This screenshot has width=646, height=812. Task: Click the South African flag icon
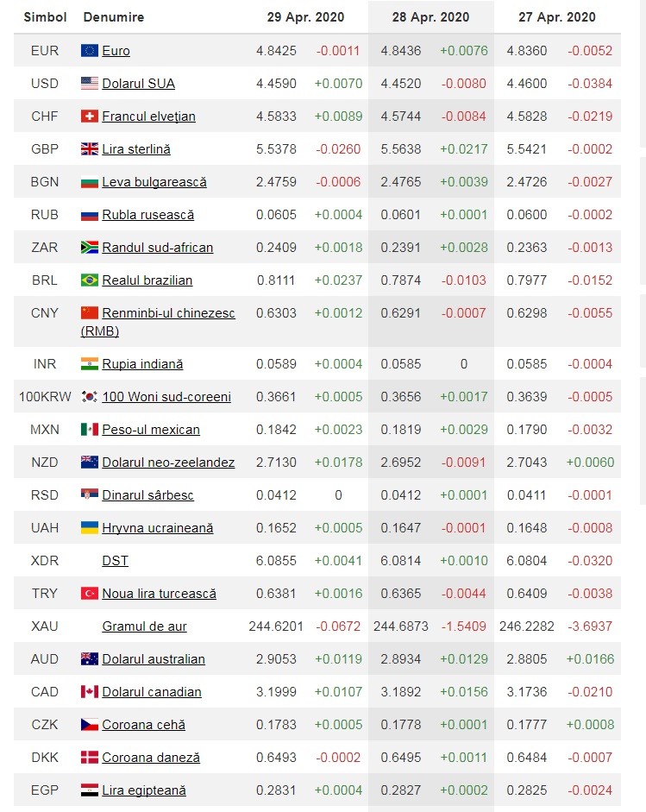90,248
